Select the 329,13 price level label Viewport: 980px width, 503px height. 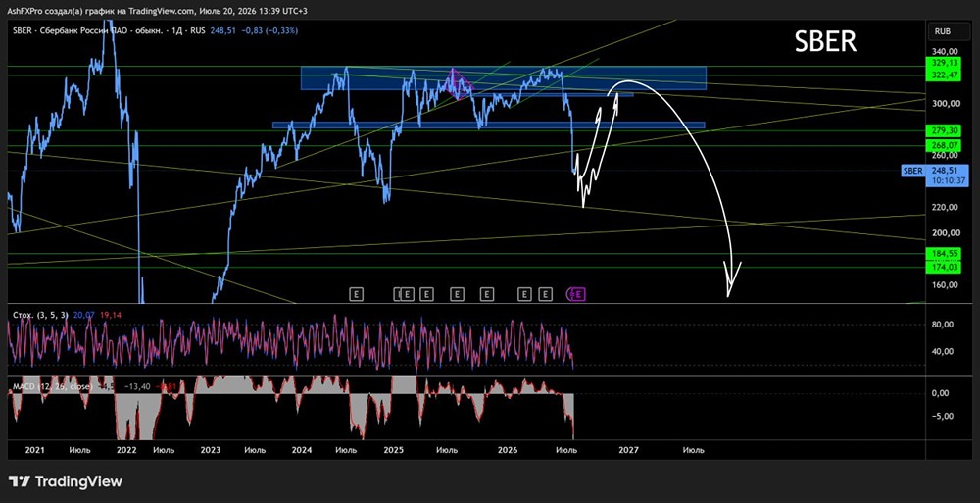coord(945,63)
